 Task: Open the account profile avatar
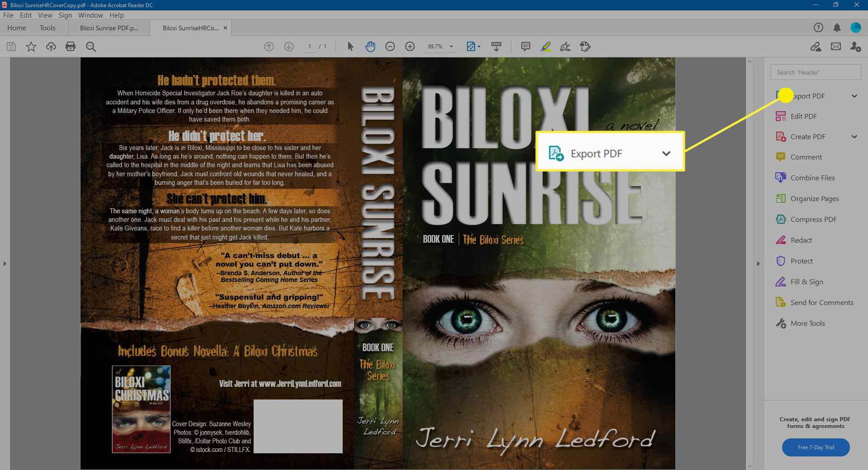coord(855,28)
